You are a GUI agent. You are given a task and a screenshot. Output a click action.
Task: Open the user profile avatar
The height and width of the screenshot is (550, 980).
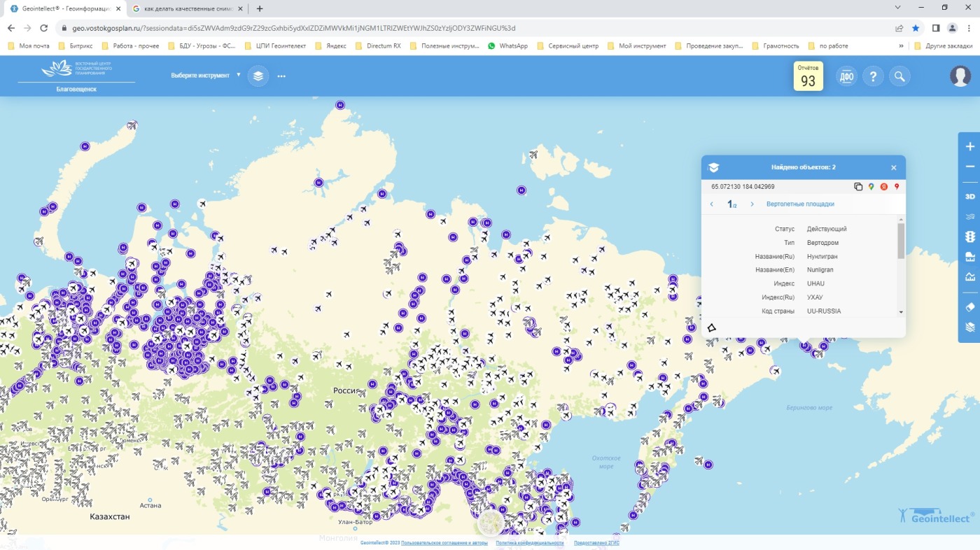pyautogui.click(x=960, y=76)
